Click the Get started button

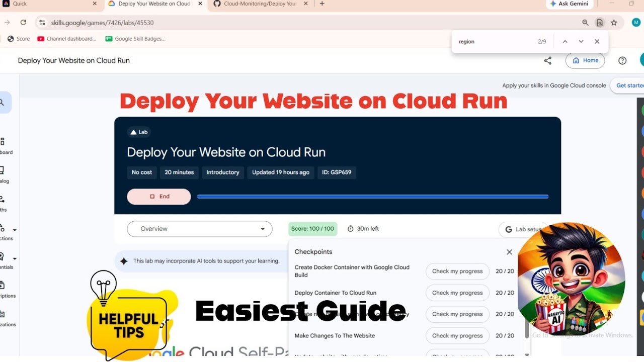point(628,85)
